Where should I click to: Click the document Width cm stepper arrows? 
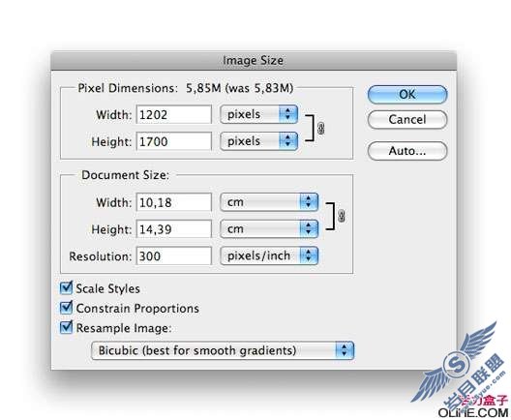309,202
